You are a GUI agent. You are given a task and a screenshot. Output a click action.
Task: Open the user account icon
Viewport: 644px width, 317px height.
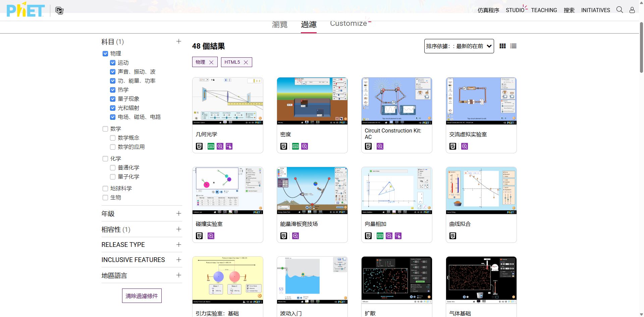[x=632, y=10]
